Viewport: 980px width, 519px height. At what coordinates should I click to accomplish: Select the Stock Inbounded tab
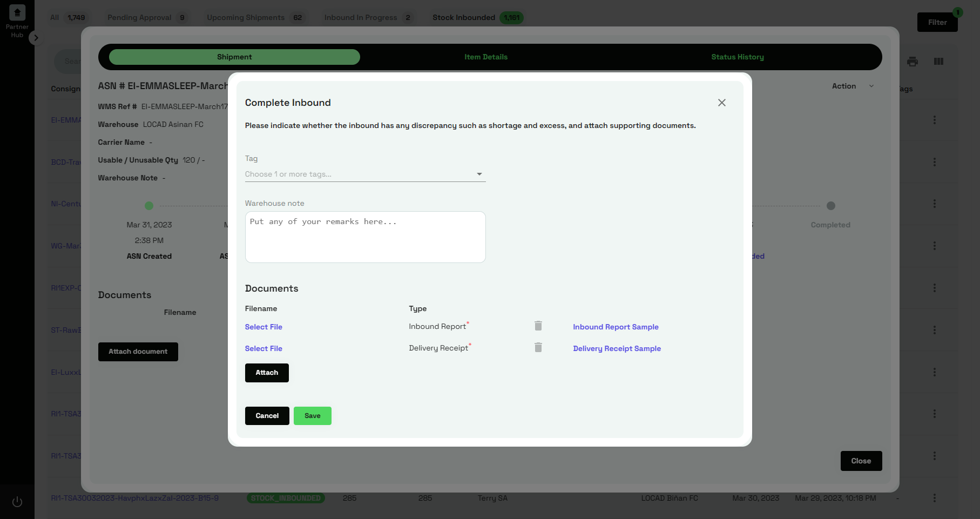(478, 17)
